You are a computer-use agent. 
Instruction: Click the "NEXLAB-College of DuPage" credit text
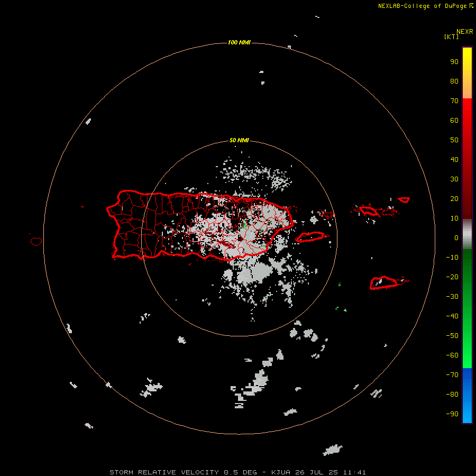(x=422, y=6)
